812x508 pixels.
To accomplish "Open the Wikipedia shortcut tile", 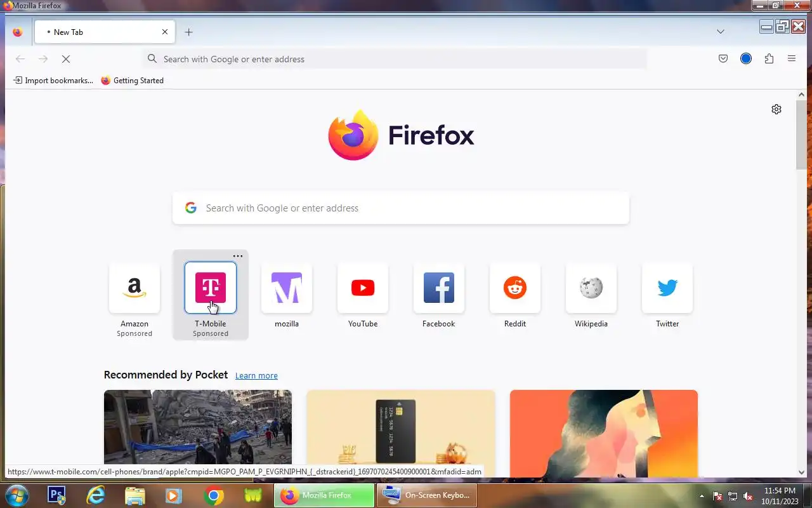I will coord(591,288).
